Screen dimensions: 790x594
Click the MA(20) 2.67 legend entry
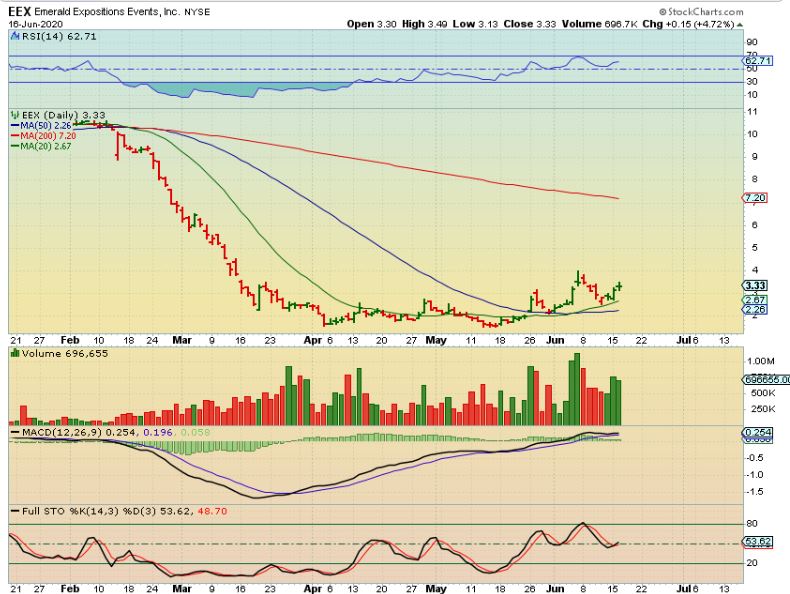coord(45,146)
